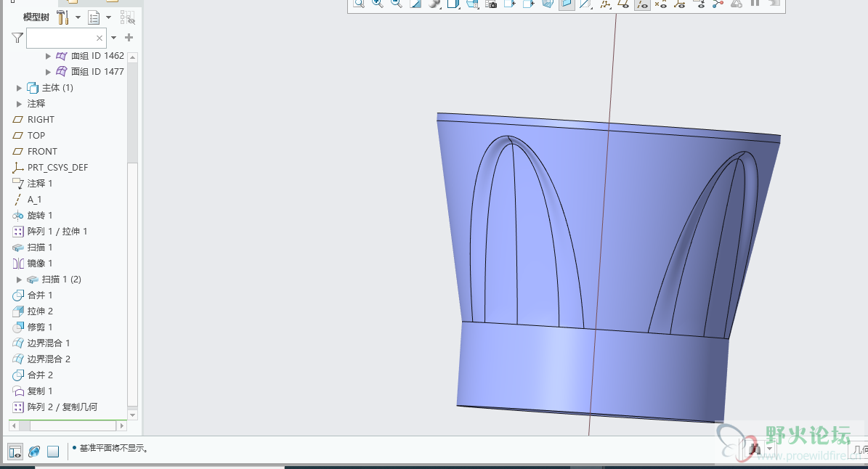
Task: Click the Zoom In magnifier icon
Action: pyautogui.click(x=378, y=4)
